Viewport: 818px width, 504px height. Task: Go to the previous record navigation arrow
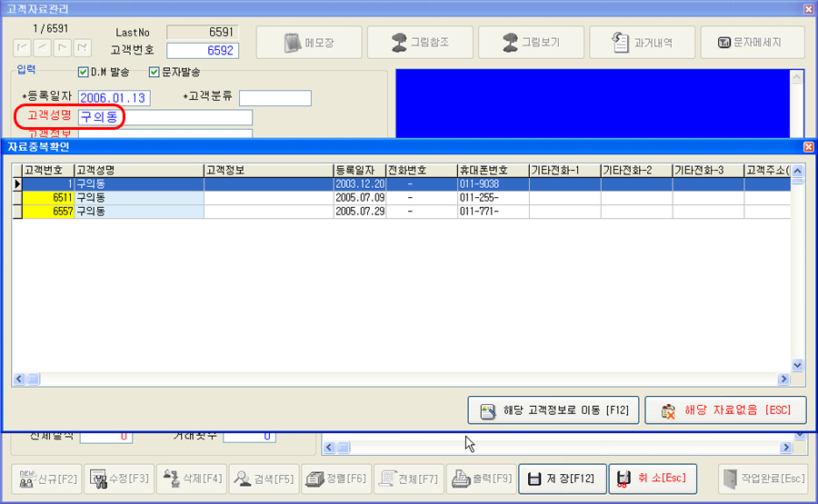point(42,47)
